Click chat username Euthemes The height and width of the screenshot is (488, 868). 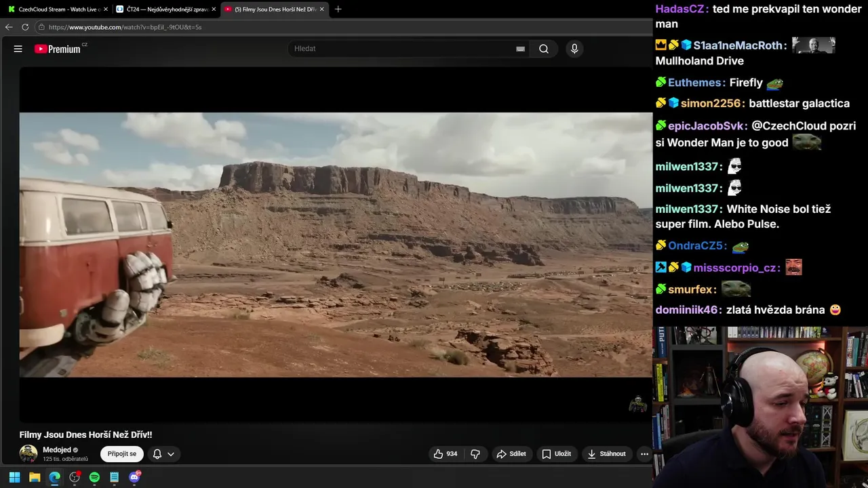694,83
